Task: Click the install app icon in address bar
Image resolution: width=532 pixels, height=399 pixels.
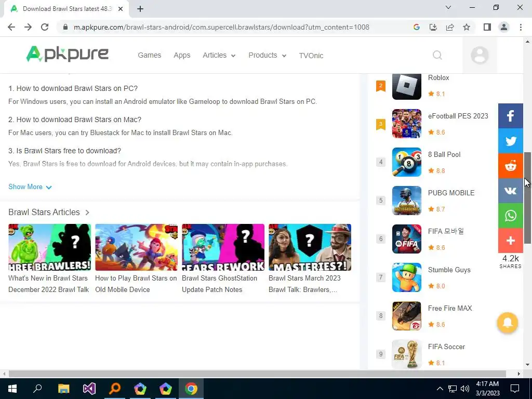Action: point(433,27)
